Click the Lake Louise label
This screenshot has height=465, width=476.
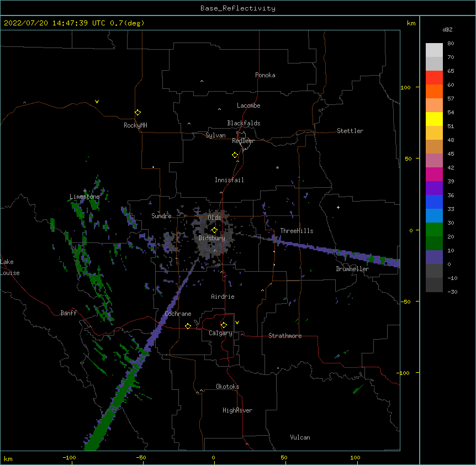click(10, 267)
